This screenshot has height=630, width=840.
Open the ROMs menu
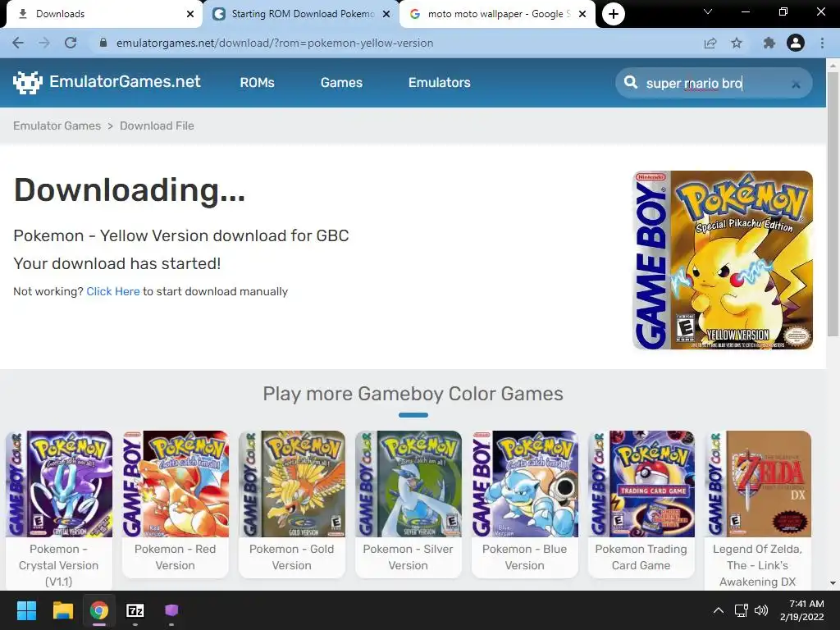(x=257, y=83)
